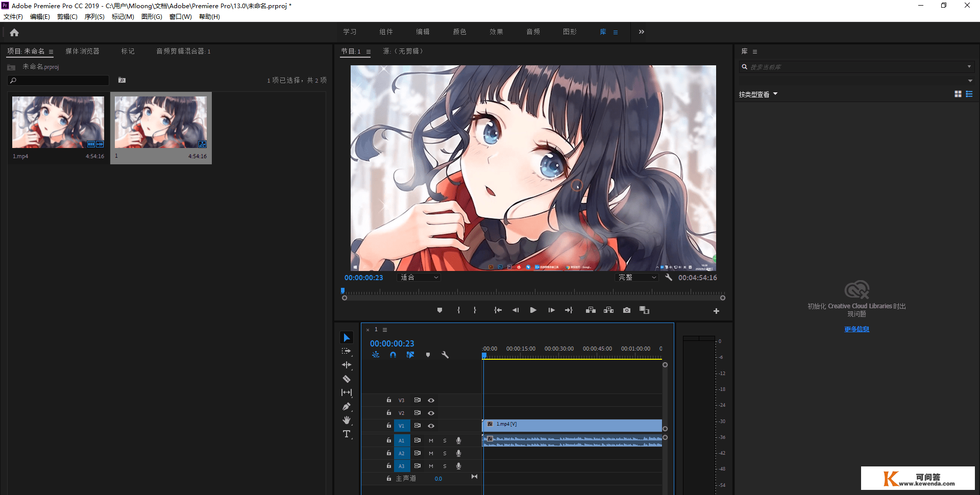Enable voice-over record on A3
980x495 pixels.
click(x=458, y=466)
